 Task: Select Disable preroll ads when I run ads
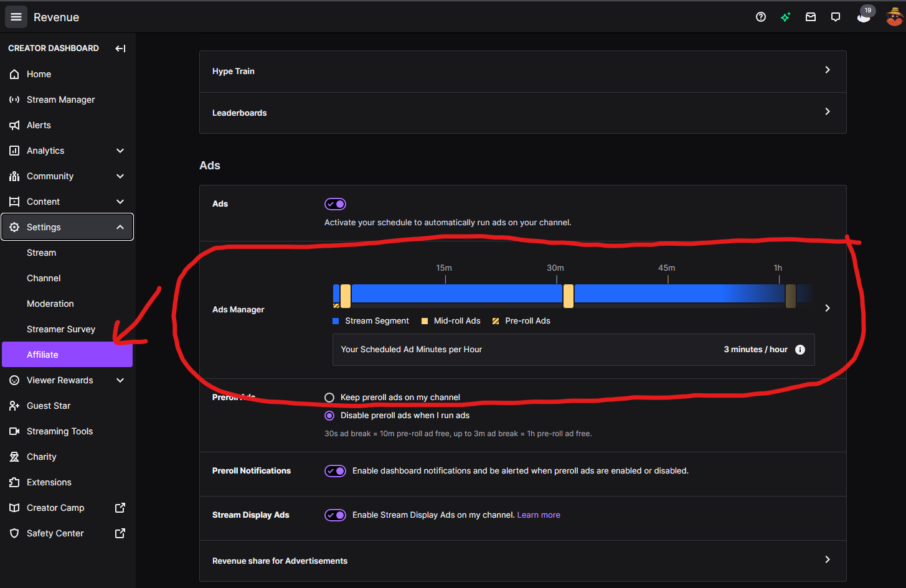point(329,415)
